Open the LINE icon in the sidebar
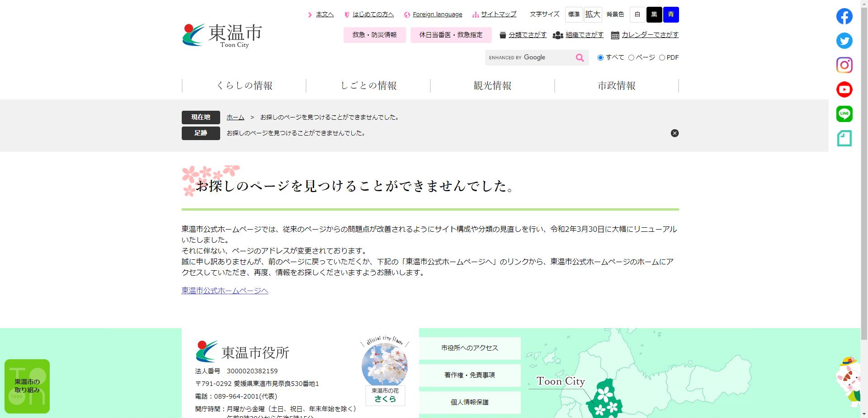This screenshot has height=418, width=868. [x=844, y=113]
